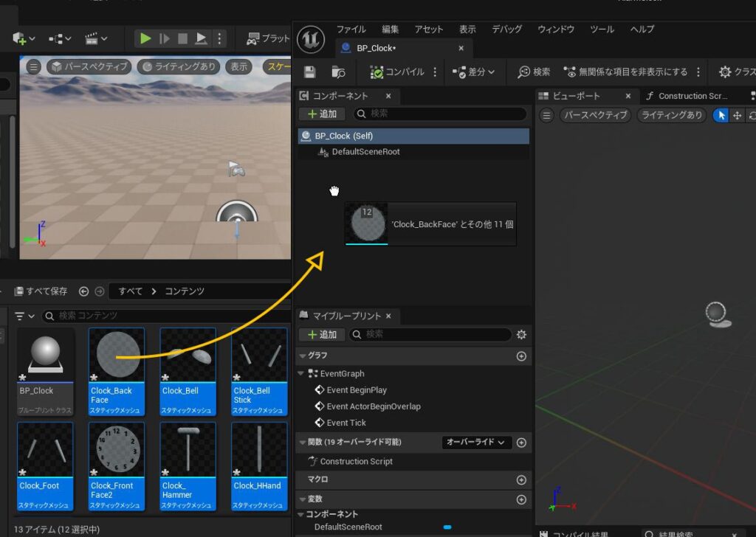
Task: Open the Override functions dropdown
Action: [x=477, y=443]
